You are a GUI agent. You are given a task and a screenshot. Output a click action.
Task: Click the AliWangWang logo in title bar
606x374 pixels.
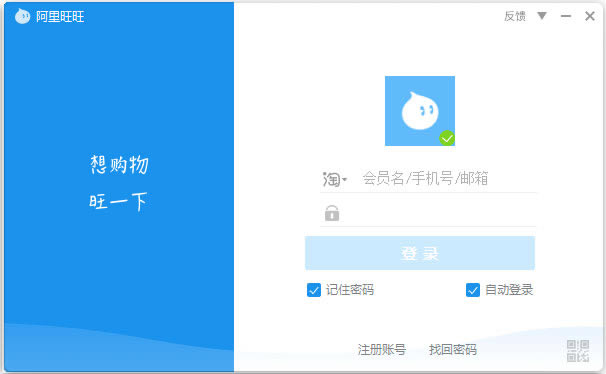tap(22, 16)
